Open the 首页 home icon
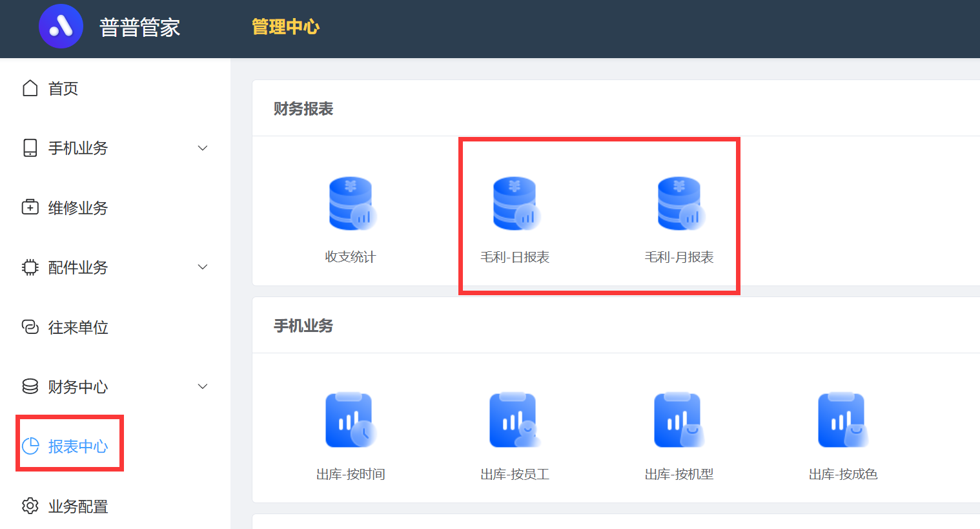The width and height of the screenshot is (980, 529). click(30, 88)
